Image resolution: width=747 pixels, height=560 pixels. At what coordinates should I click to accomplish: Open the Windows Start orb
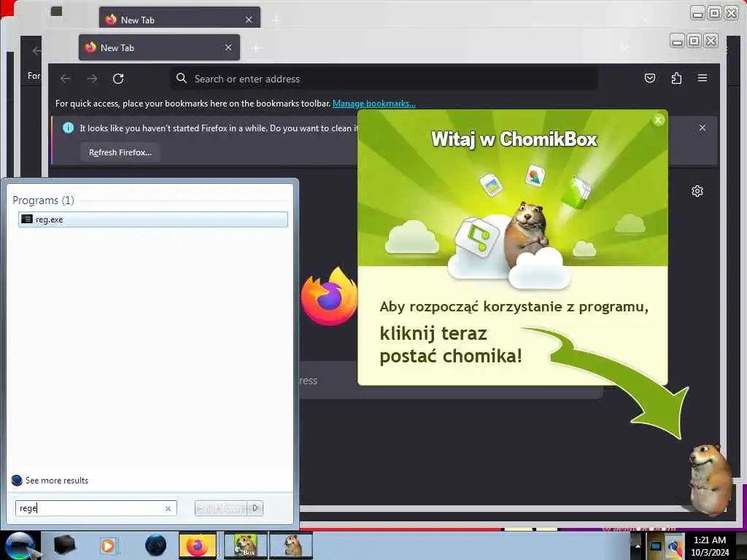pos(20,545)
